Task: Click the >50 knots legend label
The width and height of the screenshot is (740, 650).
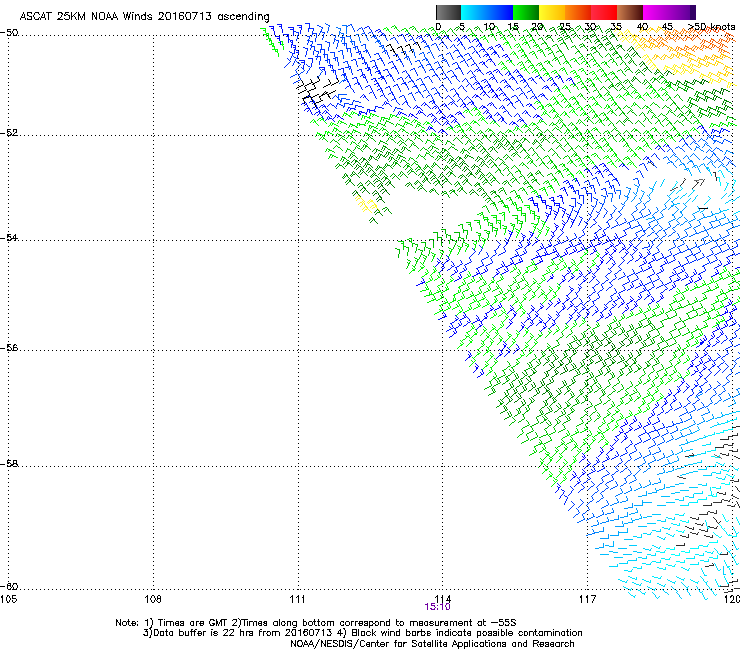Action: 711,27
